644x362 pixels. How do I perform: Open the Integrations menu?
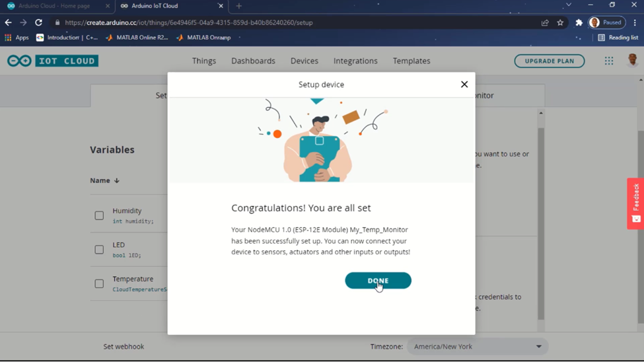(x=355, y=61)
